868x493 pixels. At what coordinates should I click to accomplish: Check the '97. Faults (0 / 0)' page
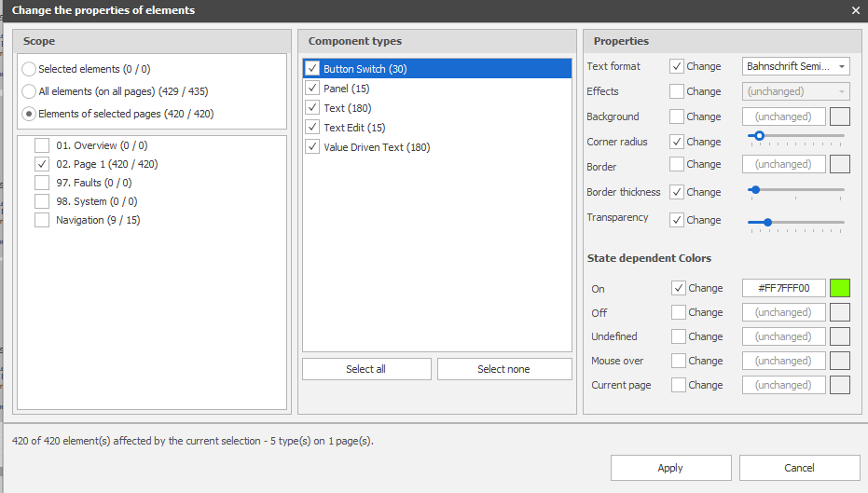pyautogui.click(x=42, y=183)
